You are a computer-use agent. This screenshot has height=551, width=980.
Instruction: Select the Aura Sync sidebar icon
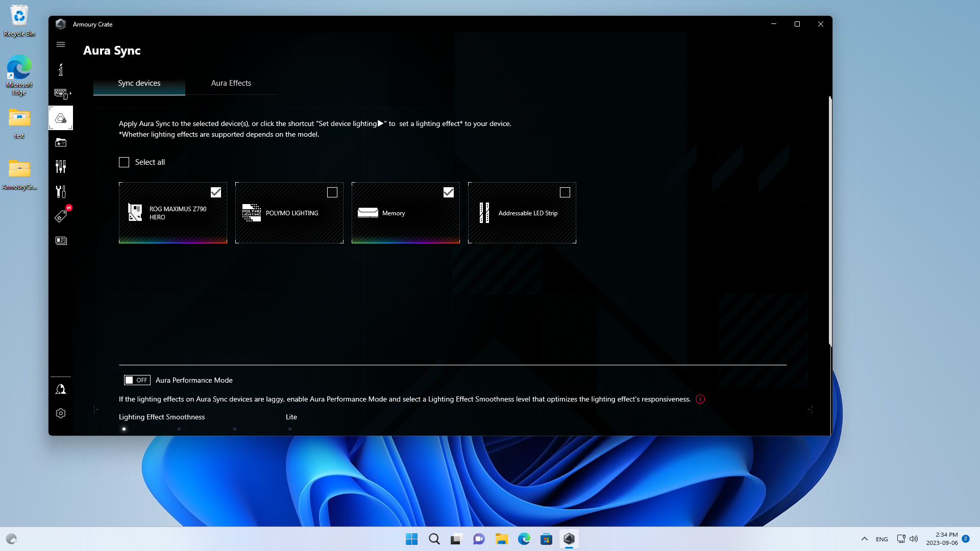[x=61, y=118]
